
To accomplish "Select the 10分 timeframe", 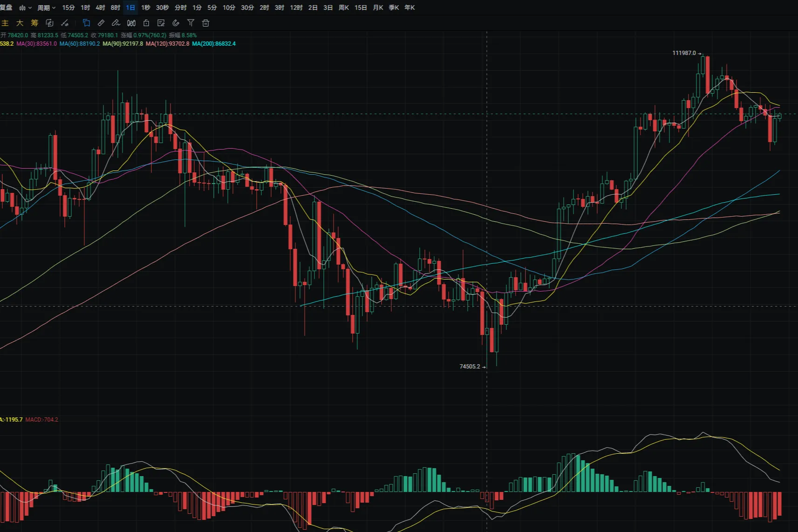I will [x=229, y=7].
